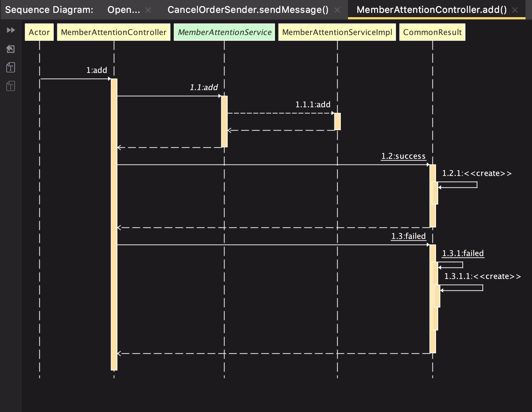Expand the toolbar with the double-arrow icon
The image size is (532, 412).
[x=11, y=30]
